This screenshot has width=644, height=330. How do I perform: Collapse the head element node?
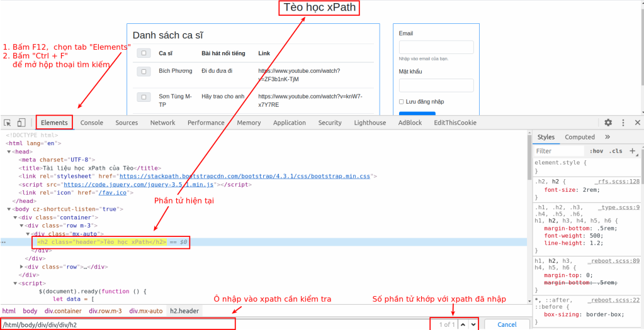coord(9,151)
